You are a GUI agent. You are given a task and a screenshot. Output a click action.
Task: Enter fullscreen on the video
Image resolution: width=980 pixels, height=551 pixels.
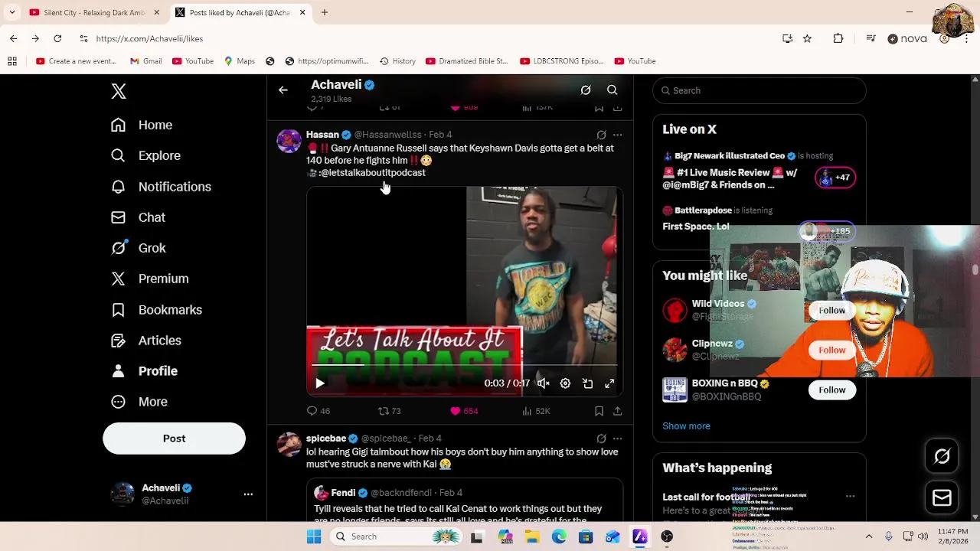[x=609, y=383]
